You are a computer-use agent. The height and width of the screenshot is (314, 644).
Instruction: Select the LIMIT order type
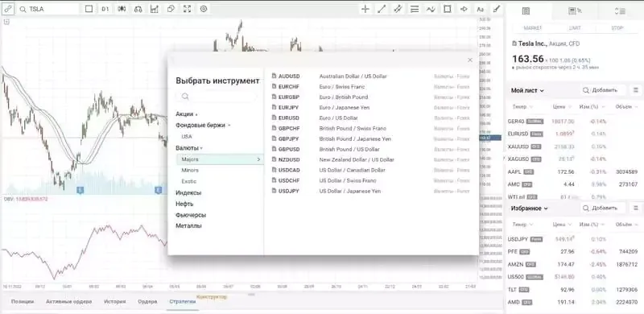click(x=575, y=28)
